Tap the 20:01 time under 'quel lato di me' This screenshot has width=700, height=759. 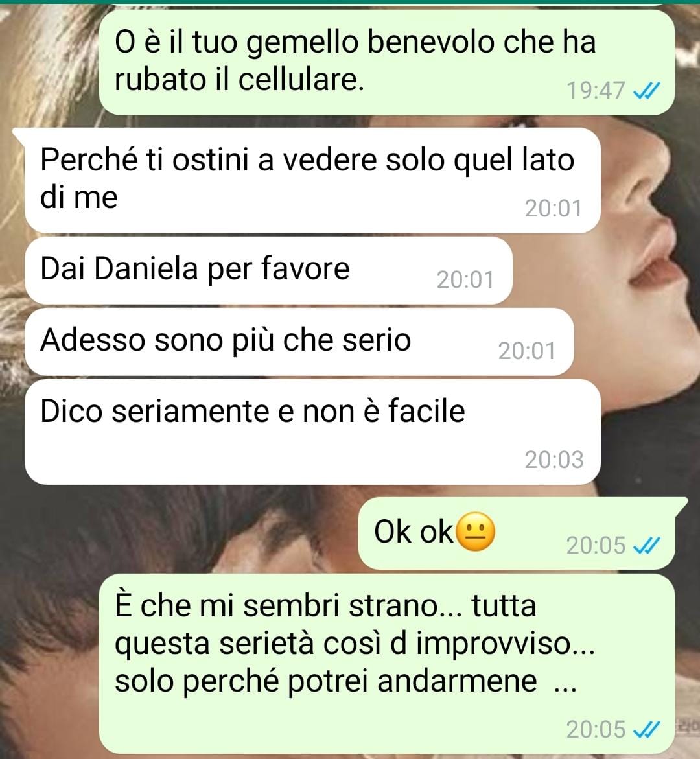554,209
